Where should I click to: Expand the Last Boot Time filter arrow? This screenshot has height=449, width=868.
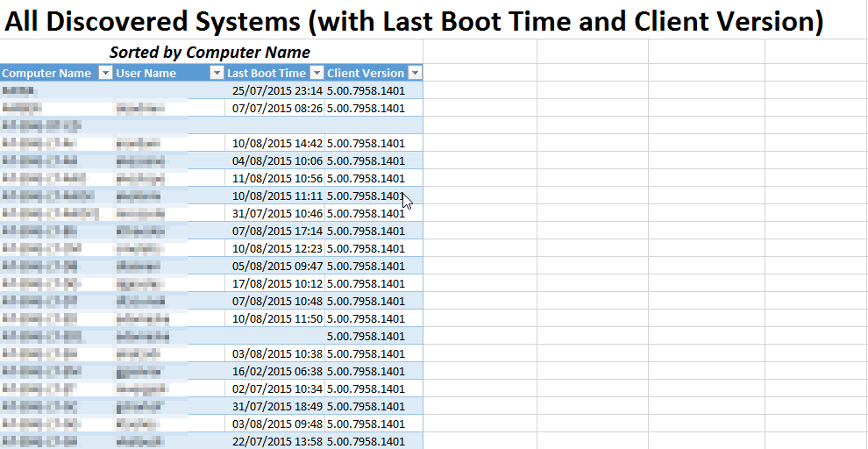317,74
